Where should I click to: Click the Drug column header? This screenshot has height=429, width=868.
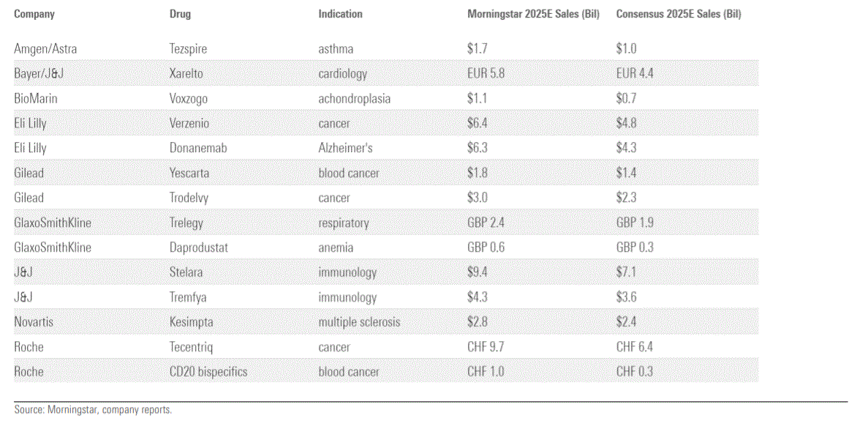tap(180, 14)
